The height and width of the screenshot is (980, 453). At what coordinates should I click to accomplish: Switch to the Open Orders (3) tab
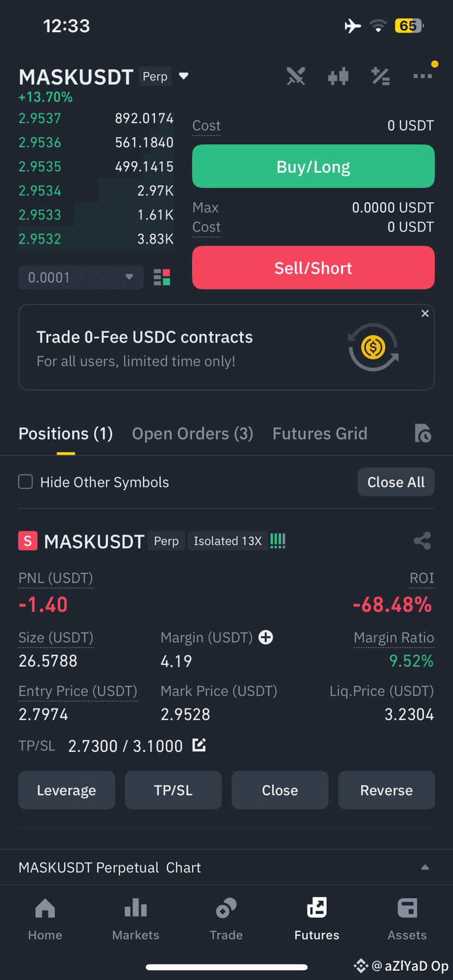[x=193, y=433]
